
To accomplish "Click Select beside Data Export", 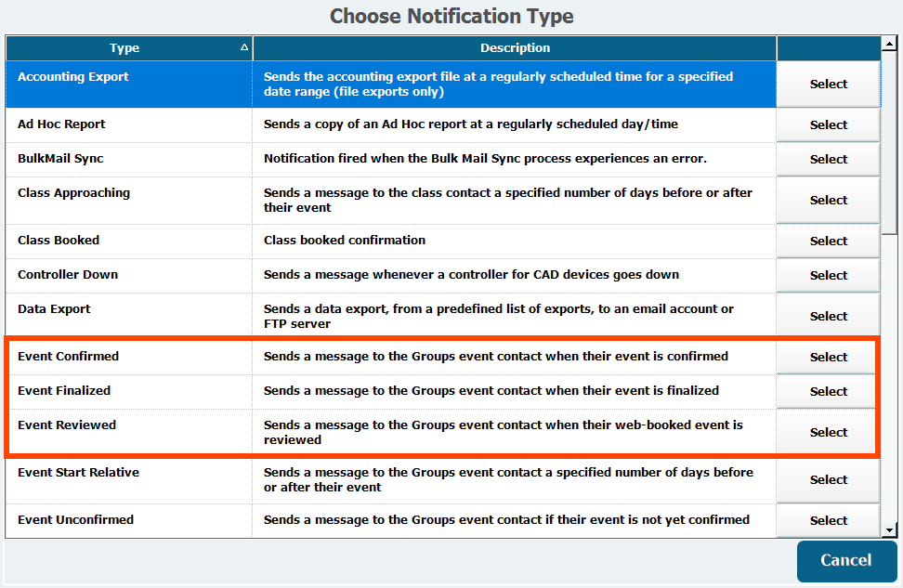I will point(828,317).
